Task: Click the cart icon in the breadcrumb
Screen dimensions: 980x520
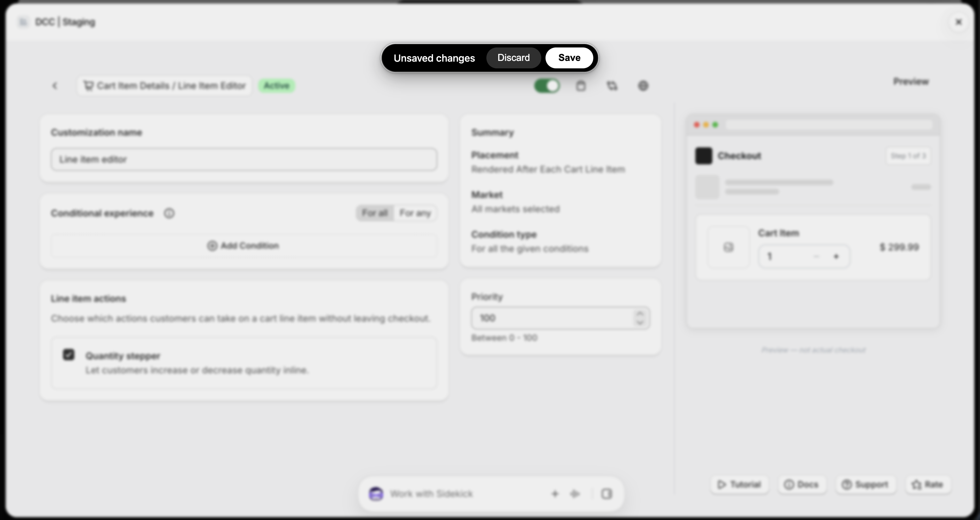Action: click(x=88, y=86)
